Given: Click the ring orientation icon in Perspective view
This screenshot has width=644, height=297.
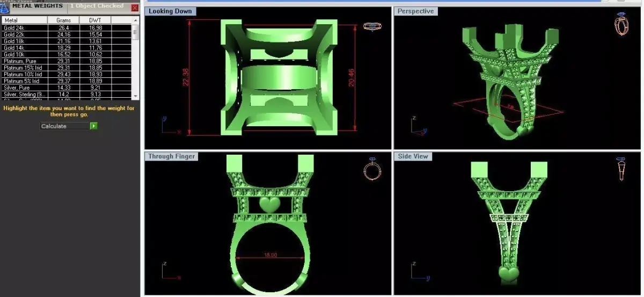Looking at the screenshot, I should point(621,24).
